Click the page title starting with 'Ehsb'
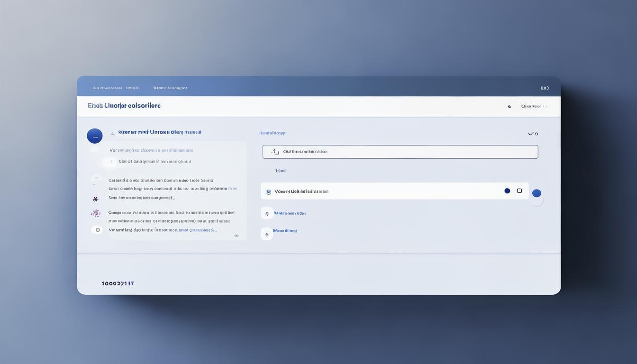The image size is (637, 364). tap(124, 106)
